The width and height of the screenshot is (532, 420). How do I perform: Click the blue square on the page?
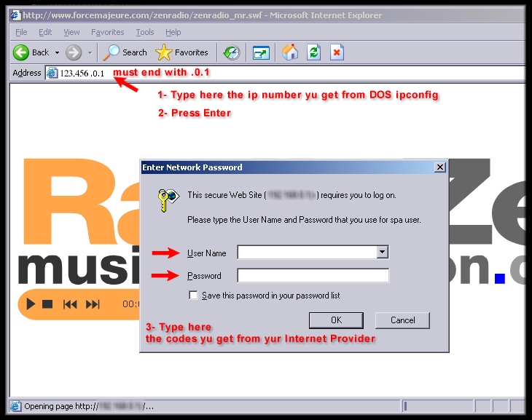click(x=500, y=278)
